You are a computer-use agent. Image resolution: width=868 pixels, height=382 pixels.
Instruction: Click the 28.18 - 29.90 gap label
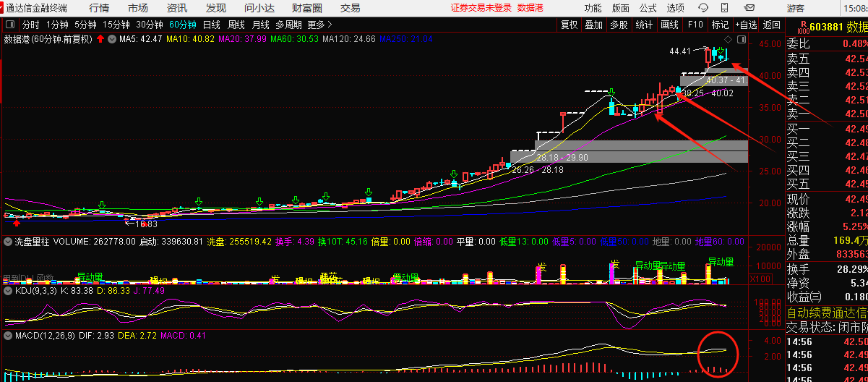(562, 157)
